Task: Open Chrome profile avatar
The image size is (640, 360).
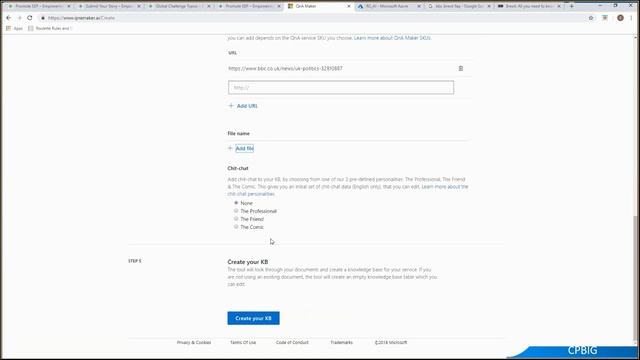Action: pyautogui.click(x=620, y=18)
